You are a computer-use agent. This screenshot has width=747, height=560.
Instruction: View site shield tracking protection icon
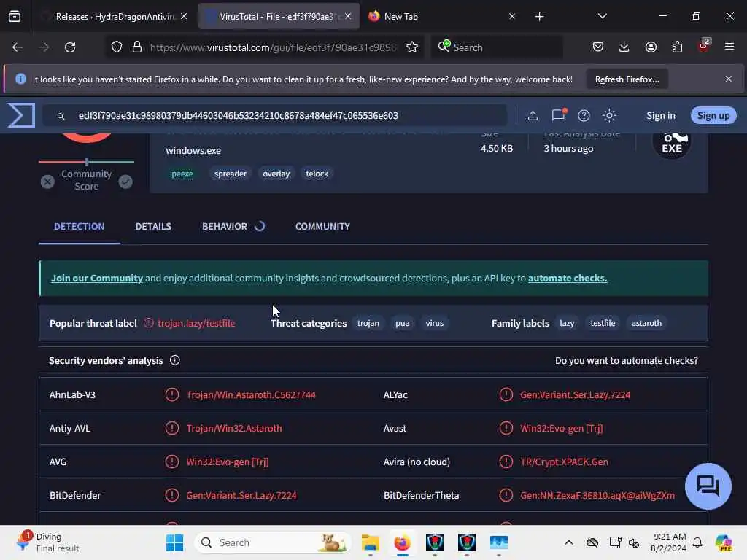[x=117, y=47]
